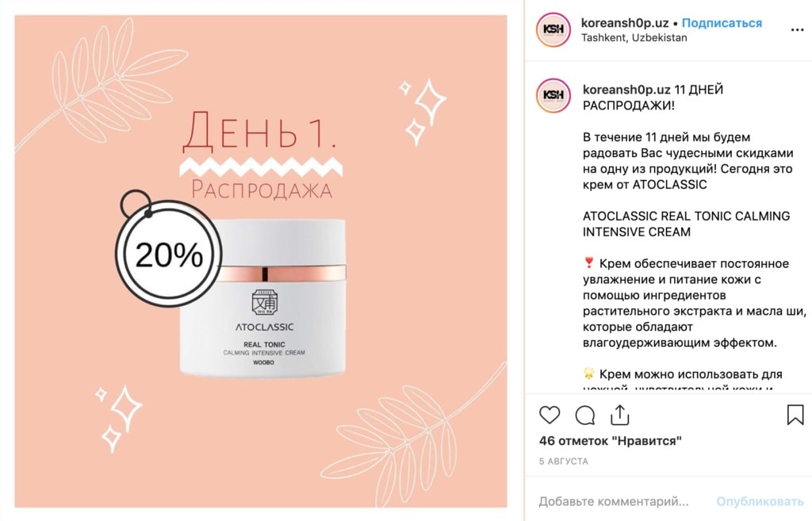Open koreansh0p.uz profile from header username
The image size is (812, 521).
pyautogui.click(x=625, y=23)
